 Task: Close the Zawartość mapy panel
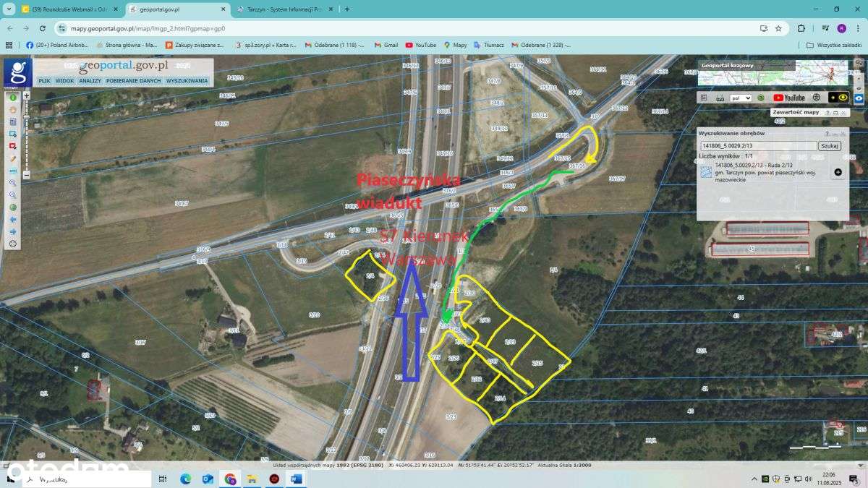843,113
